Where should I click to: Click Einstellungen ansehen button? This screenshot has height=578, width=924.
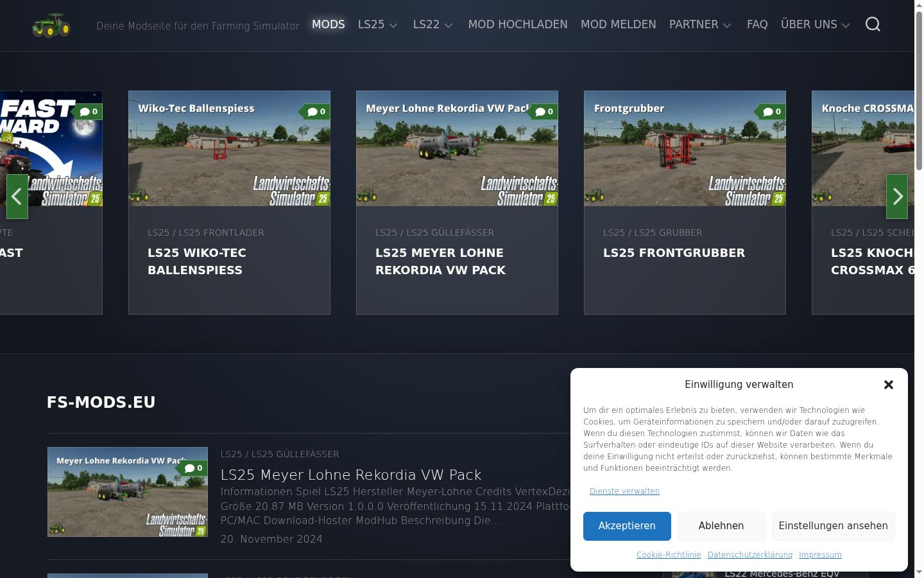834,526
